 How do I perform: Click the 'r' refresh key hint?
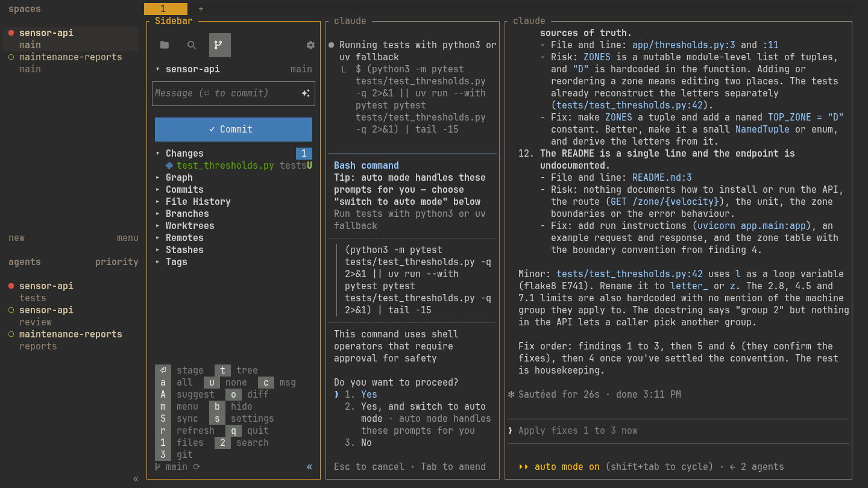click(x=163, y=431)
